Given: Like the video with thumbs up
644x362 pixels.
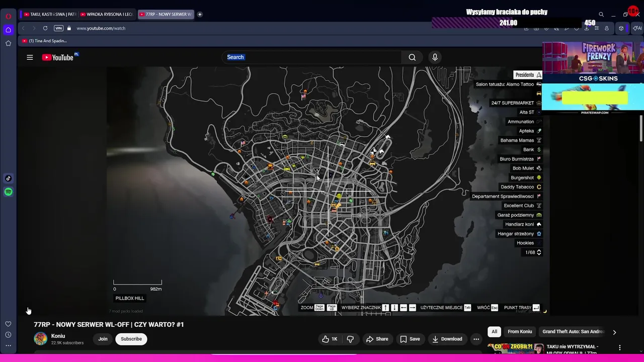Looking at the screenshot, I should [330, 339].
